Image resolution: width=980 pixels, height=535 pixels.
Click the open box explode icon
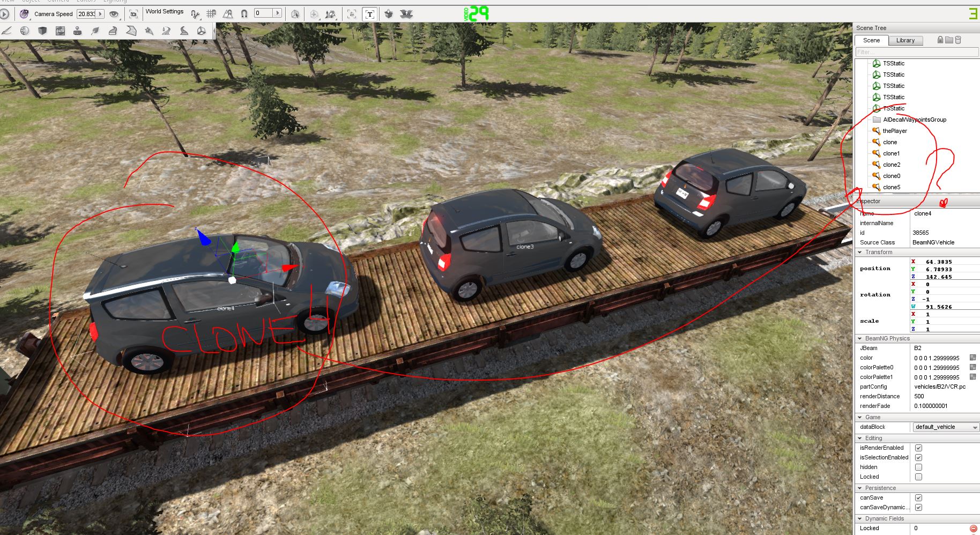tap(406, 14)
